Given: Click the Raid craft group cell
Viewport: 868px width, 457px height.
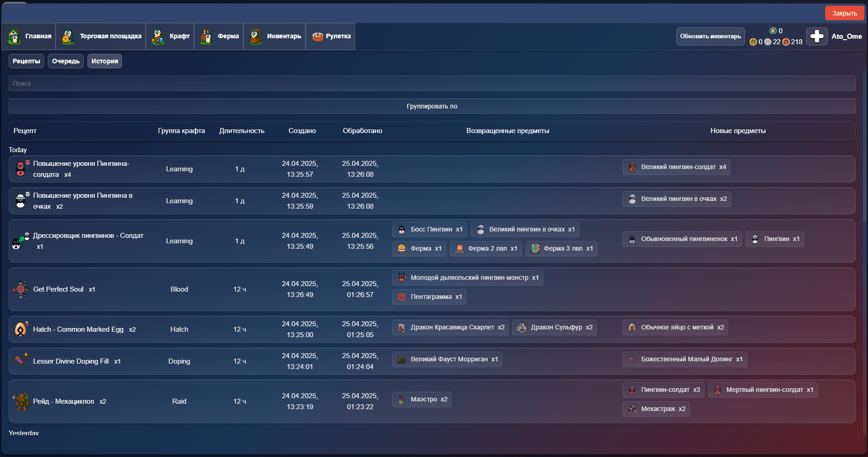Looking at the screenshot, I should (179, 401).
